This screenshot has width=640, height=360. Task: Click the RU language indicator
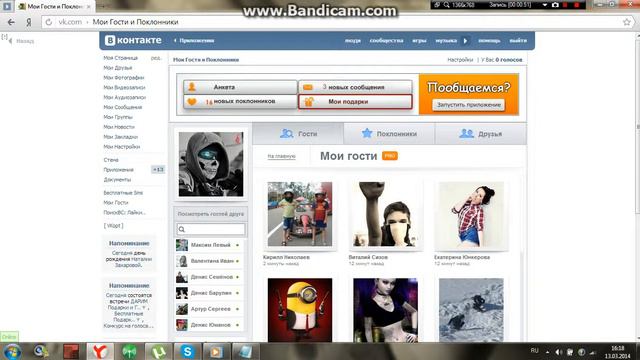(534, 351)
